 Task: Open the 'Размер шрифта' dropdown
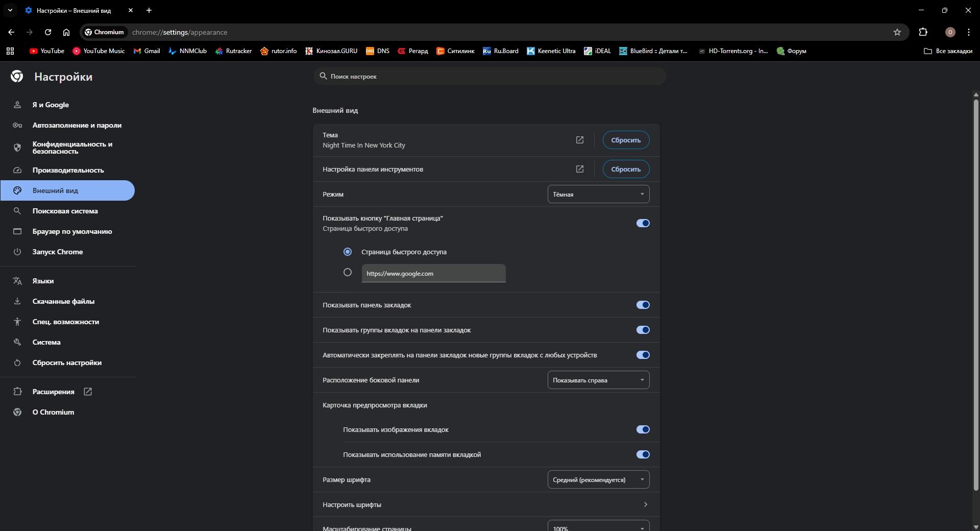click(598, 479)
